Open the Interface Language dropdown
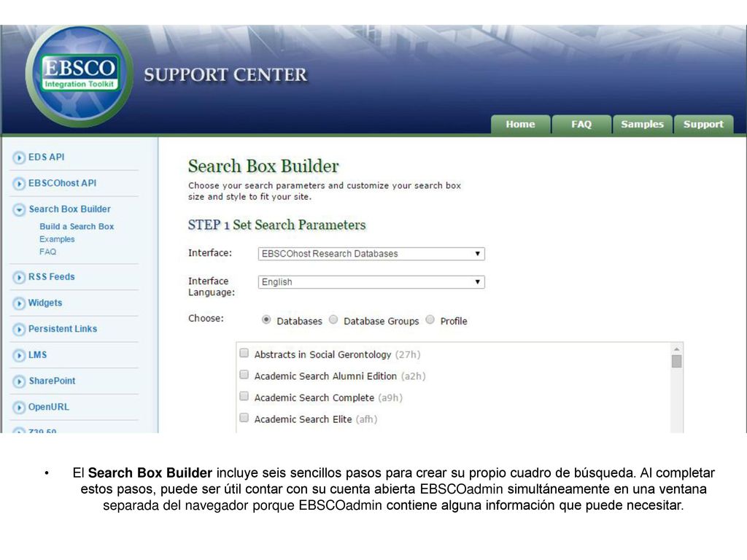This screenshot has width=747, height=560. pyautogui.click(x=371, y=282)
